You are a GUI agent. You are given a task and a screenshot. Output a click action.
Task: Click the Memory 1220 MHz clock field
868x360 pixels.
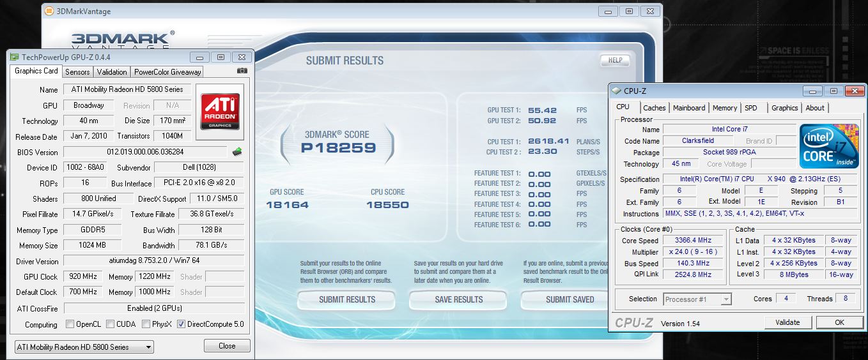153,277
